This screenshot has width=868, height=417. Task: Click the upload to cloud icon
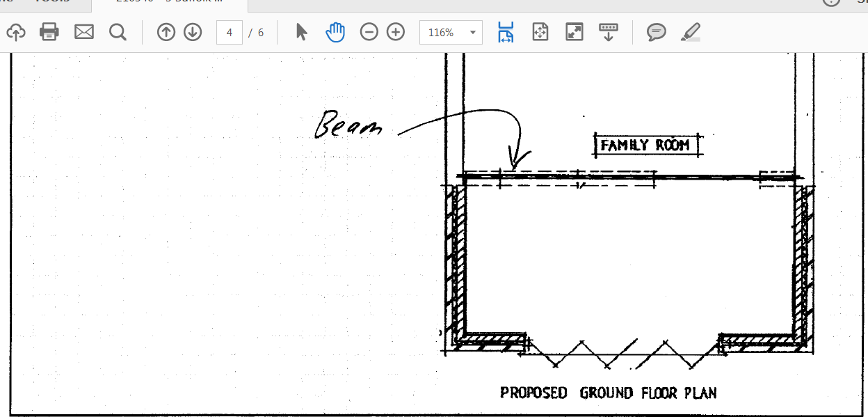(15, 32)
